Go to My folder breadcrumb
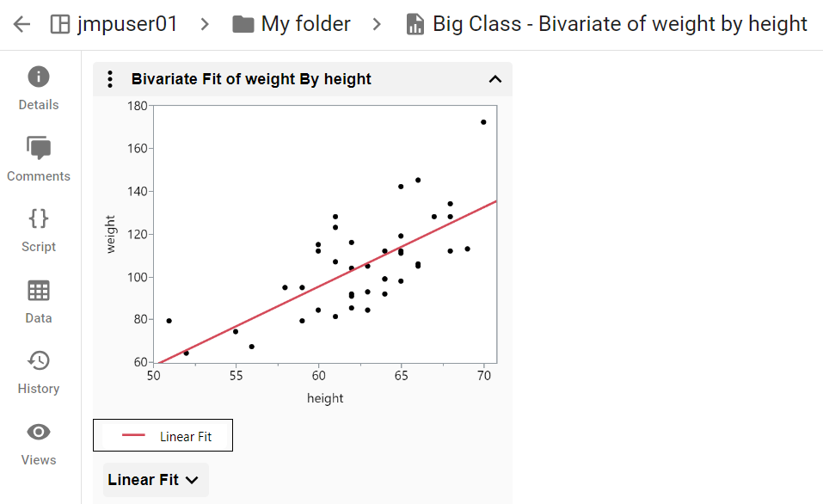The width and height of the screenshot is (823, 504). pyautogui.click(x=305, y=24)
